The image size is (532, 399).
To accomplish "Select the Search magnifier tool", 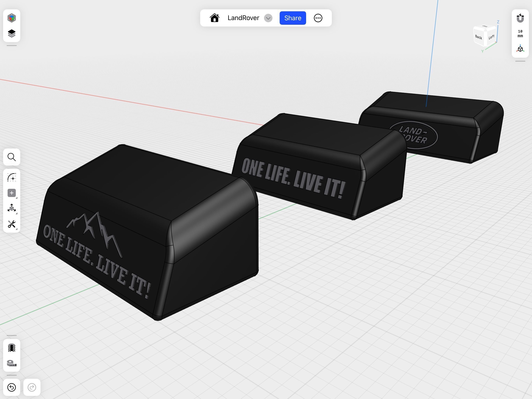I will [11, 157].
